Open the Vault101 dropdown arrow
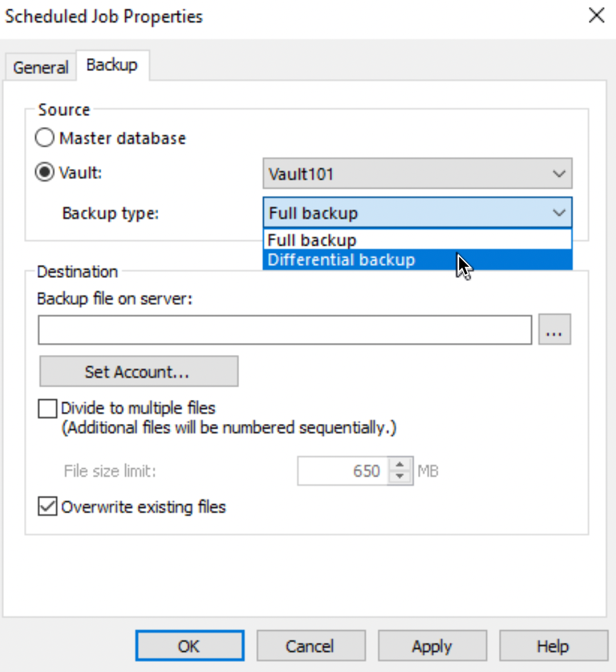Viewport: 616px width, 672px height. [x=558, y=173]
